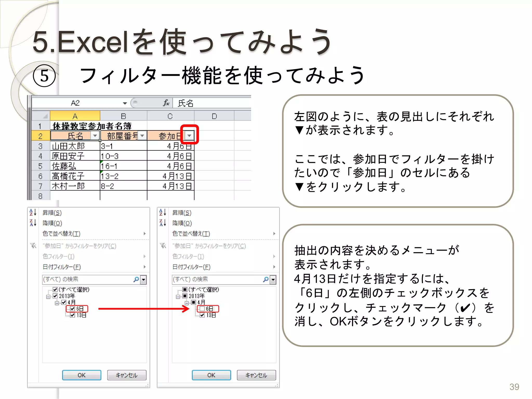
Task: Toggle 2013年 checkbox in left filter menu
Action: pos(55,296)
